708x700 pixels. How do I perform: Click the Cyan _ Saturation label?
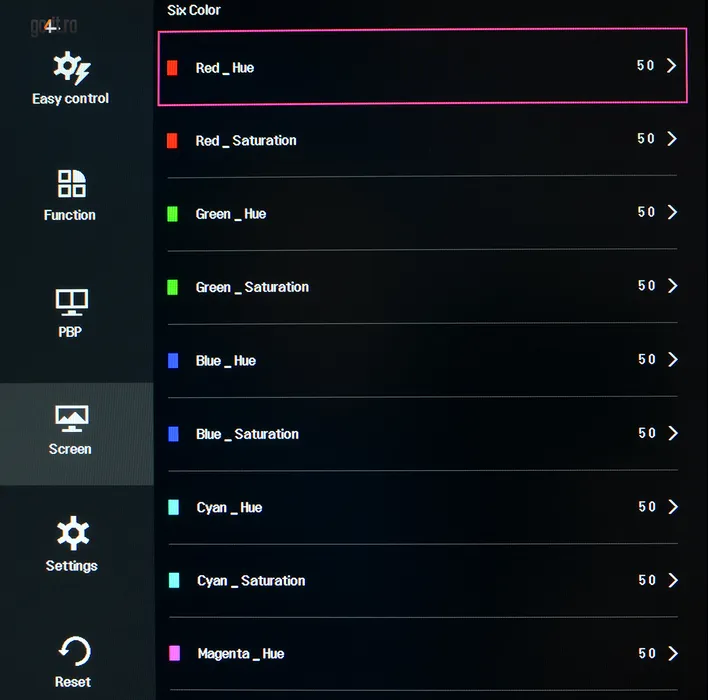tap(251, 581)
